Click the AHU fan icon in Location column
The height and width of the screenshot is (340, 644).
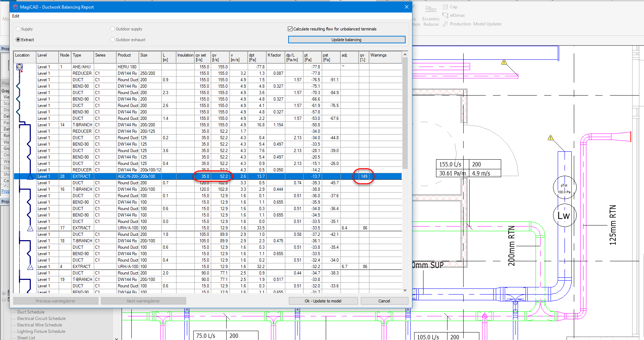[x=20, y=67]
